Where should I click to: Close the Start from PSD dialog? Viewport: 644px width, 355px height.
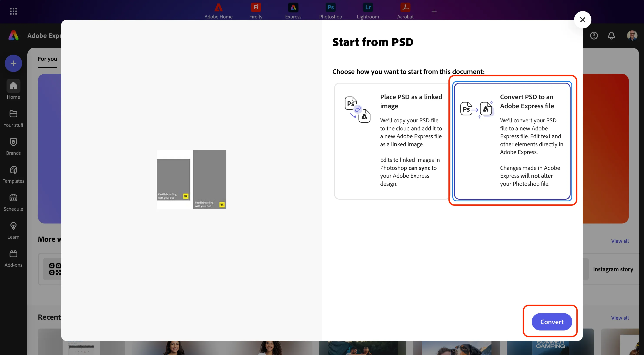[582, 20]
